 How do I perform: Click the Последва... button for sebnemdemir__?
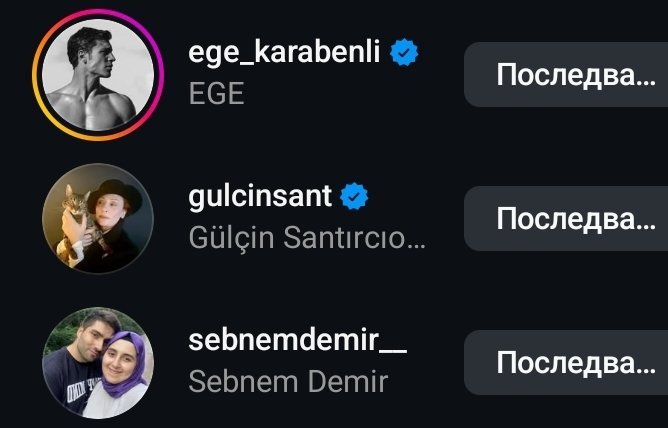click(566, 363)
